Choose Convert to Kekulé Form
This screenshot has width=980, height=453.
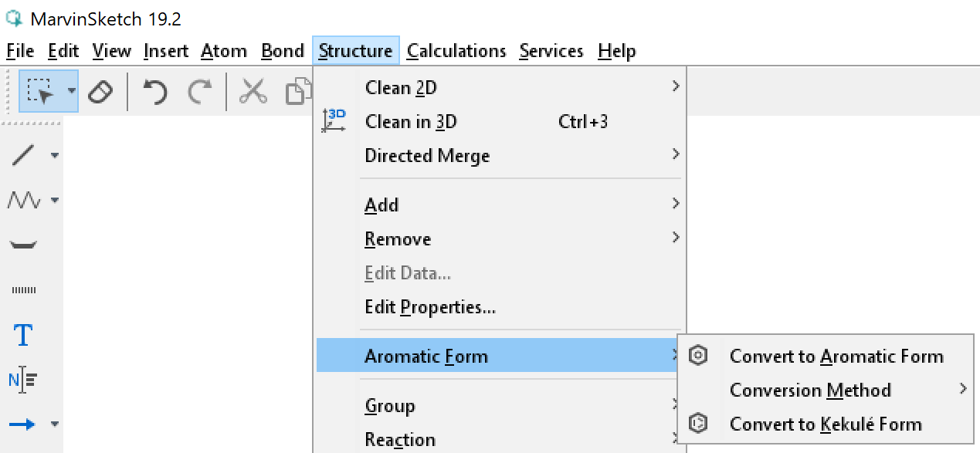(825, 424)
